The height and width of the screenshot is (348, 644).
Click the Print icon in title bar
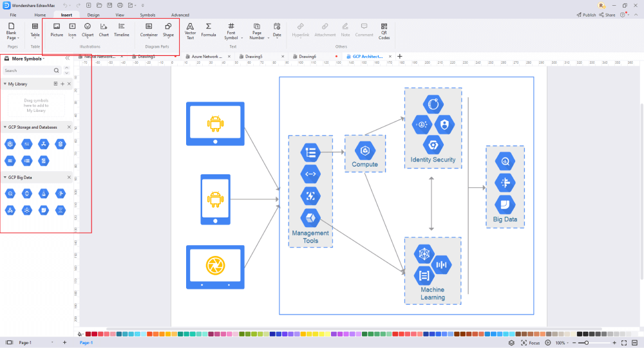[120, 5]
